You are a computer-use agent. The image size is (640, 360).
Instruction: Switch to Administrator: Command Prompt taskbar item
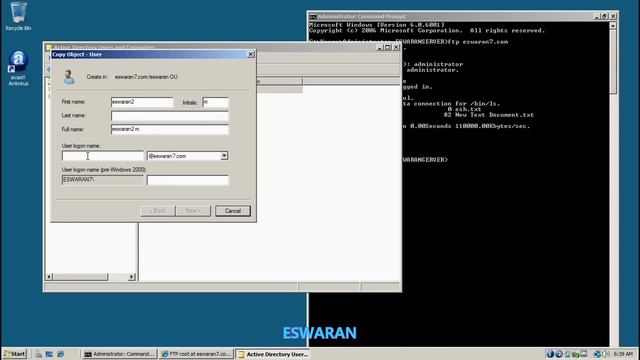tap(120, 354)
